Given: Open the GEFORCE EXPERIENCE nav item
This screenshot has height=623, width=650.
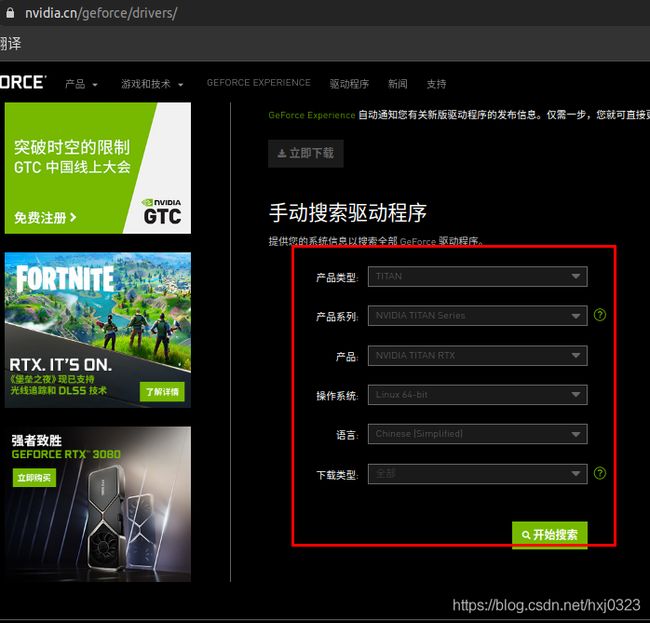Looking at the screenshot, I should tap(259, 83).
